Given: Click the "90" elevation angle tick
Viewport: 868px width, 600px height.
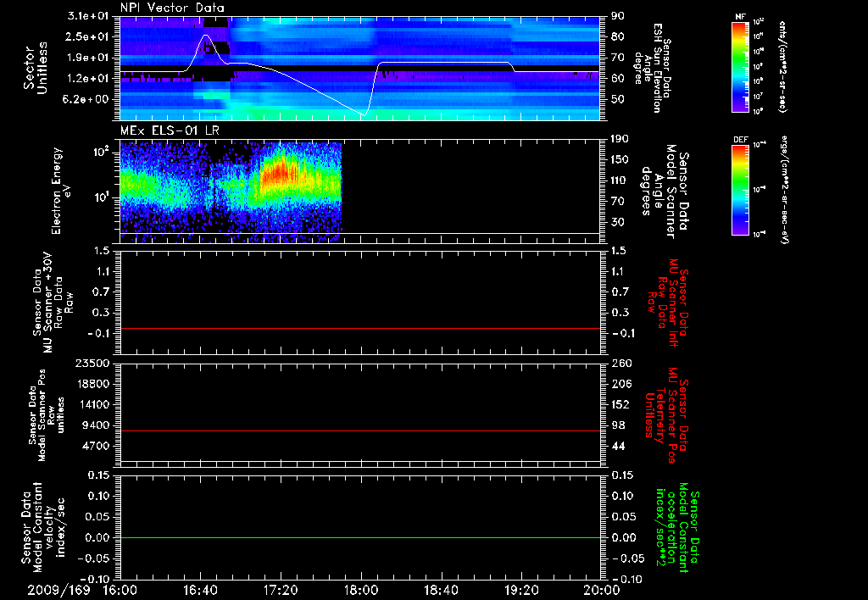Looking at the screenshot, I should click(618, 16).
